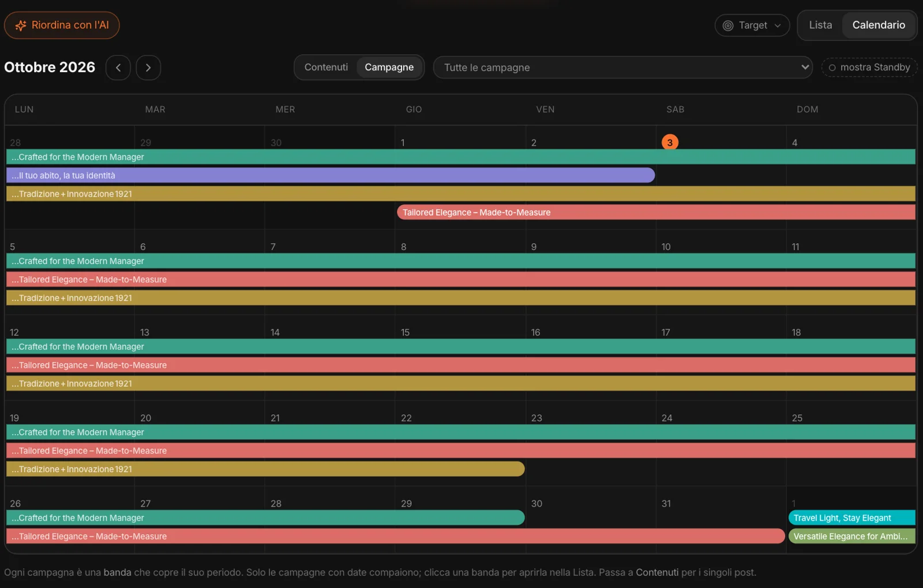Select the Campagne tab
The height and width of the screenshot is (588, 923).
389,67
